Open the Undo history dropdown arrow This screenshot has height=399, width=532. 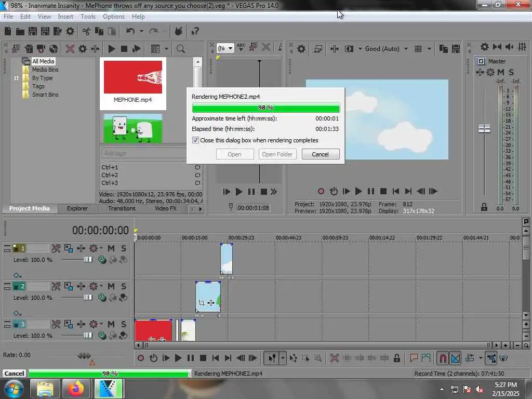click(141, 31)
